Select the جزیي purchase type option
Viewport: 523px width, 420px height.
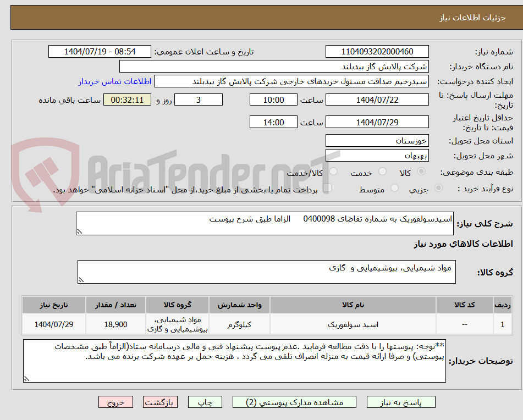[x=438, y=187]
